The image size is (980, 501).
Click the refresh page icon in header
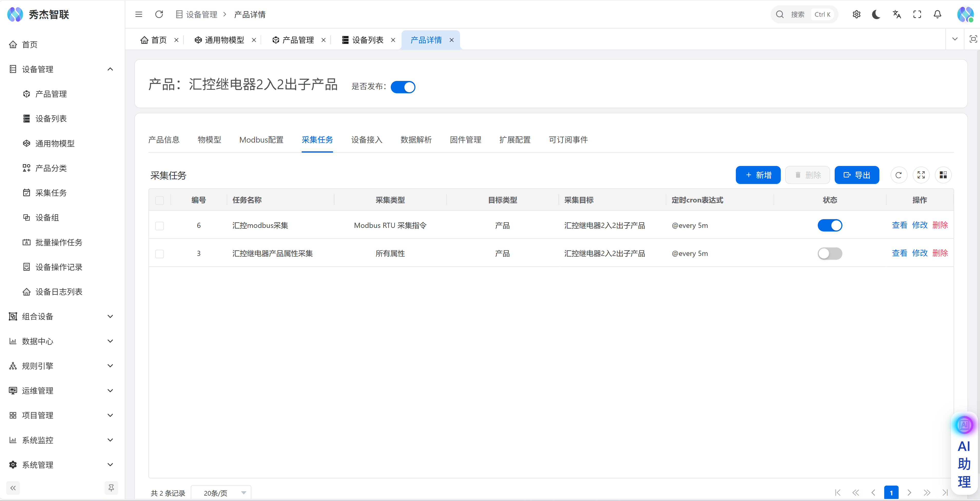click(x=159, y=14)
